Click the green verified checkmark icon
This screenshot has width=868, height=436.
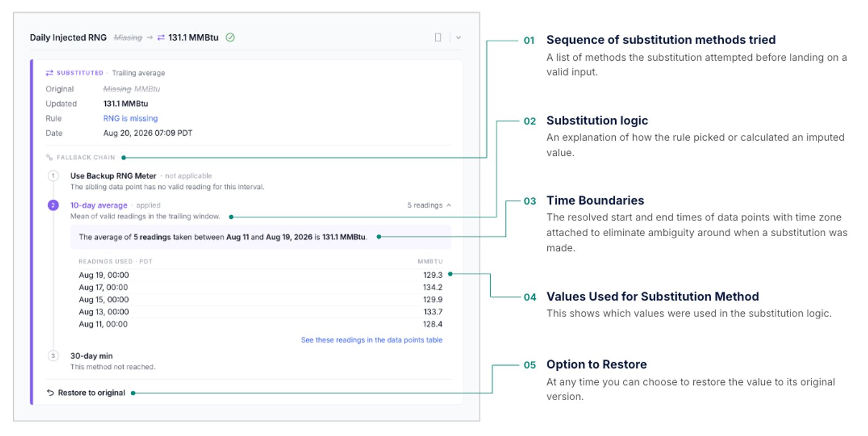click(230, 37)
